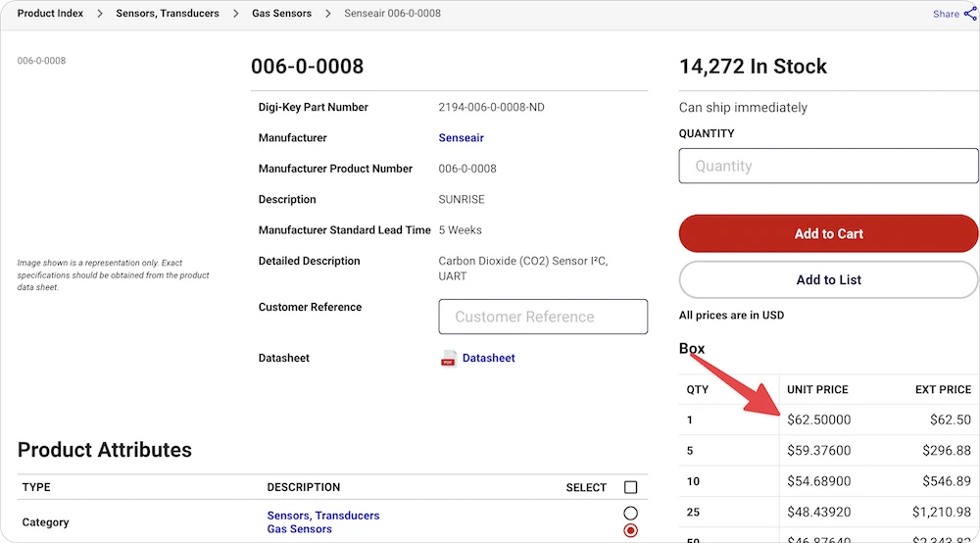Viewport: 980px width, 543px height.
Task: Select the Gas Sensors radio button
Action: (x=630, y=530)
